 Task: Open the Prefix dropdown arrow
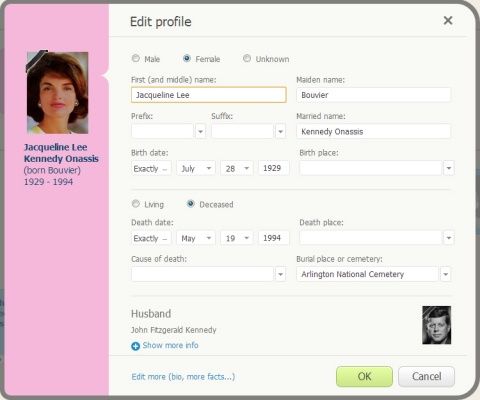(x=201, y=132)
